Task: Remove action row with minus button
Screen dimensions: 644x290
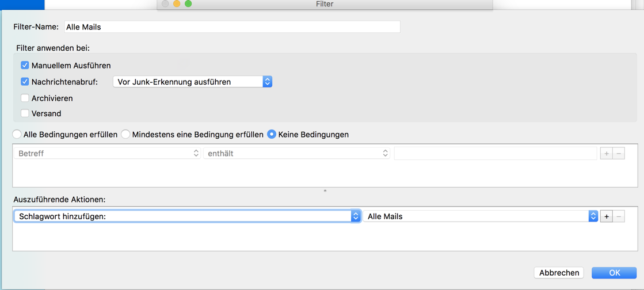Action: [x=619, y=216]
